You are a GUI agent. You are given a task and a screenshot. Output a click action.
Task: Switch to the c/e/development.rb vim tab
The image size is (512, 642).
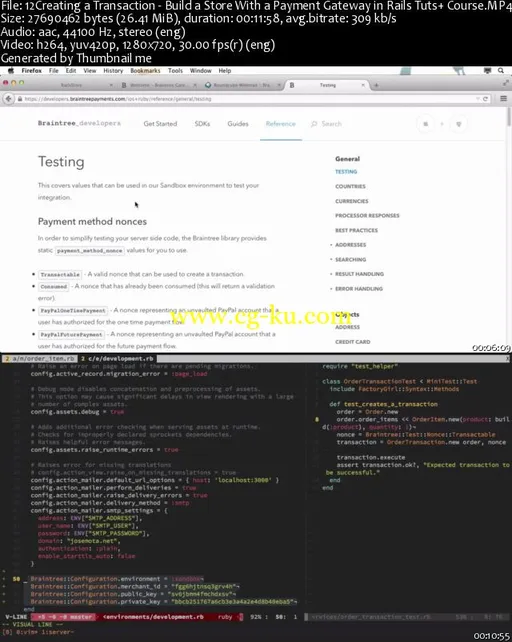tap(117, 358)
